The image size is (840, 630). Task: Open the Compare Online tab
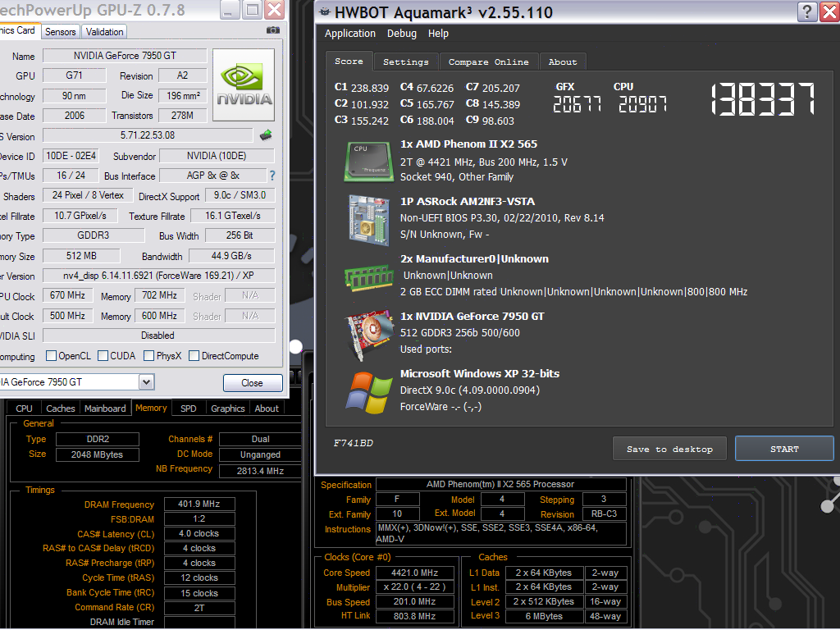488,62
